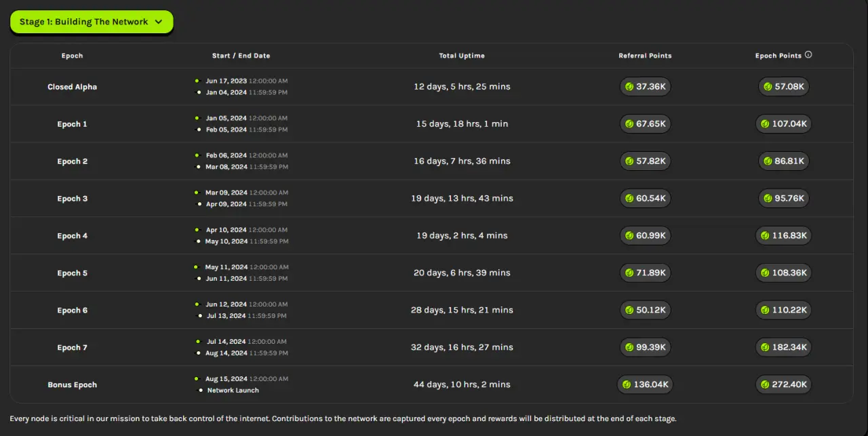Click the start date Jun 17, 2023
This screenshot has height=436, width=868.
tap(226, 81)
